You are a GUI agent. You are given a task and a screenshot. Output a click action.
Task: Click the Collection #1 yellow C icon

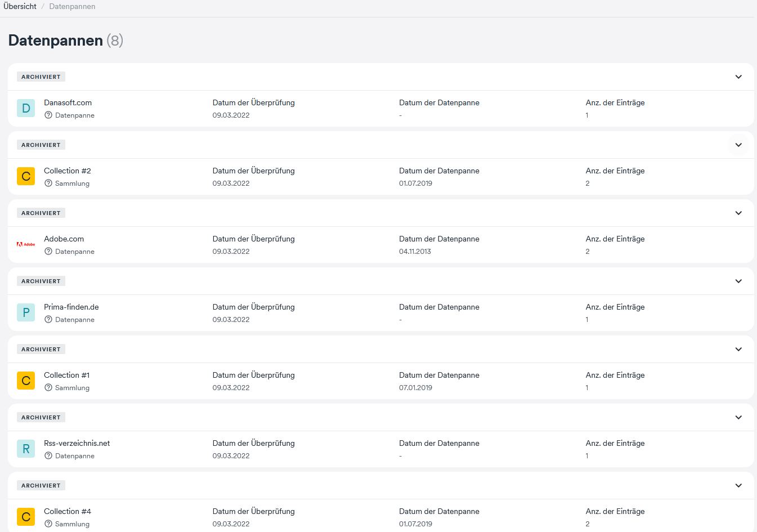[26, 381]
